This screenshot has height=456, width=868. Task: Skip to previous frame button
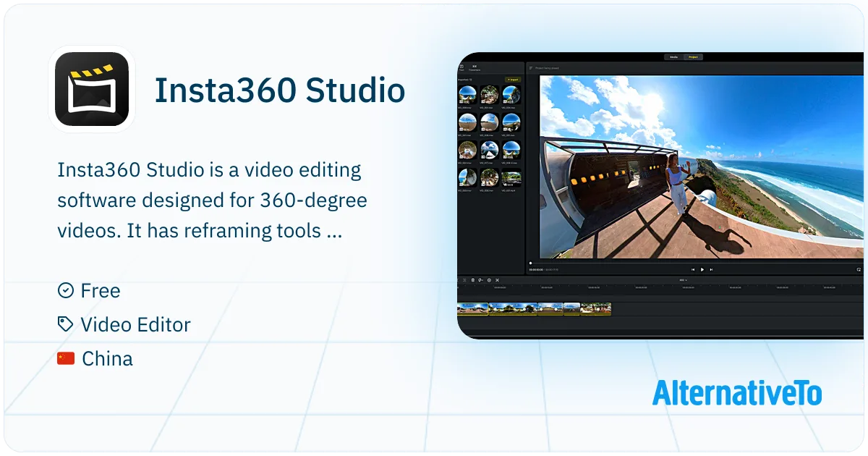coord(692,269)
